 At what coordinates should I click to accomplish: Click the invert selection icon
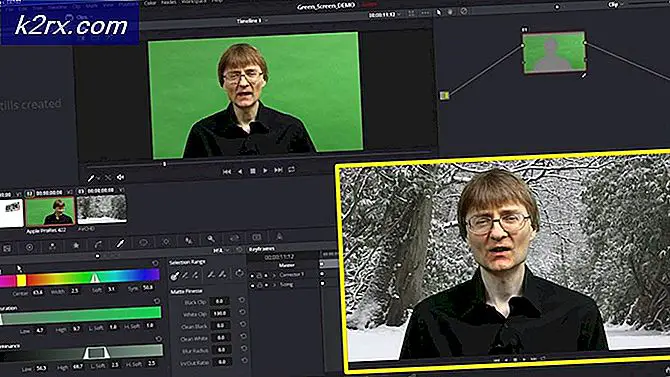[x=239, y=273]
